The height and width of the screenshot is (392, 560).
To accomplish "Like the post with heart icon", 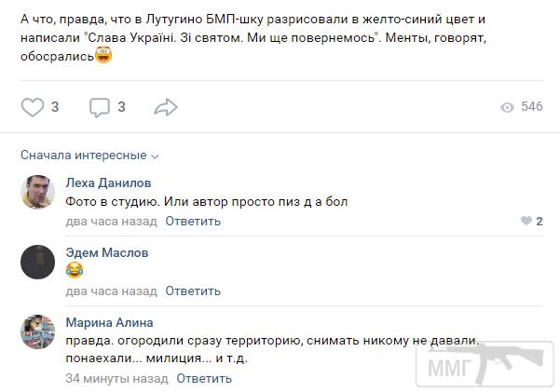I will pyautogui.click(x=33, y=107).
